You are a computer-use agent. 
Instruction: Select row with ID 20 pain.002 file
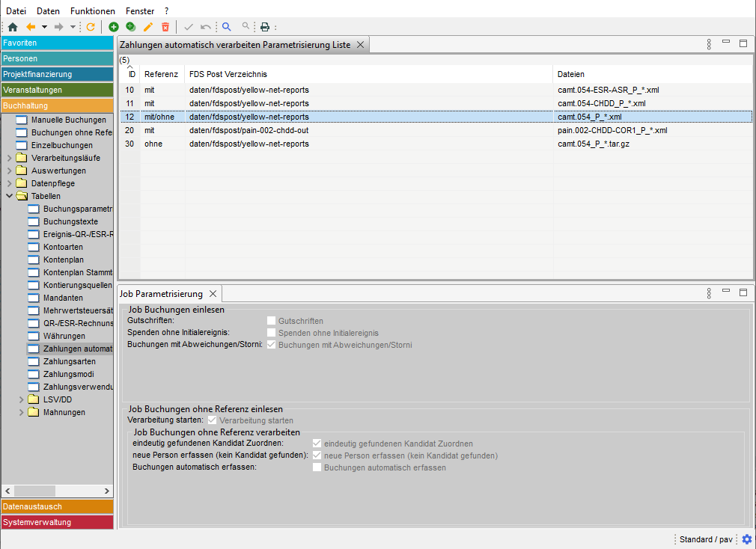point(434,130)
